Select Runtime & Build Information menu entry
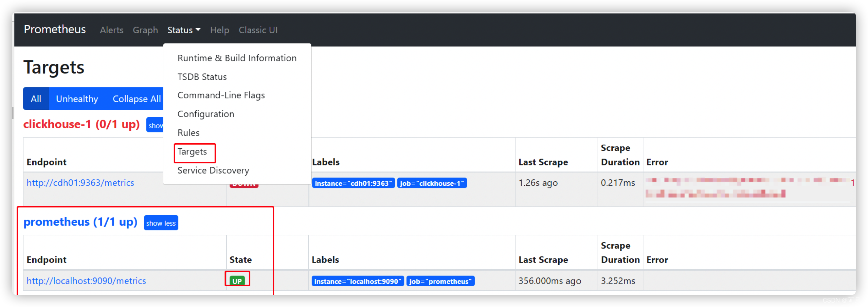This screenshot has width=868, height=307. pos(237,58)
